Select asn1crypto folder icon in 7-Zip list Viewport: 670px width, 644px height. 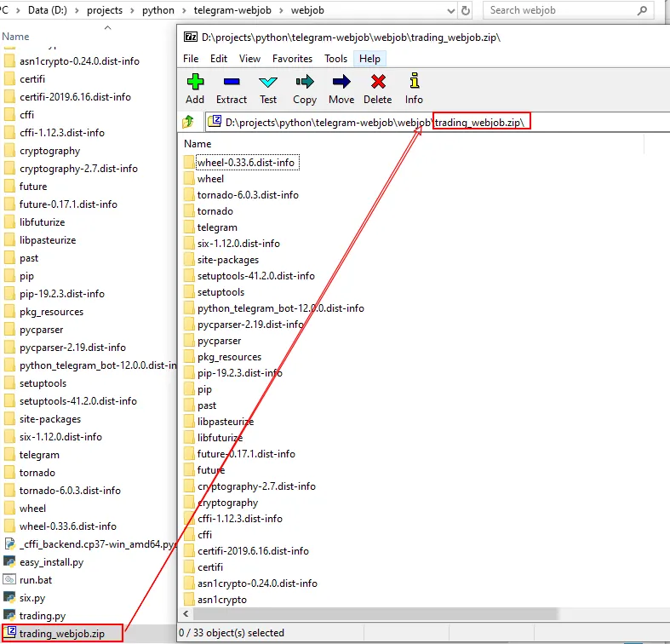pos(189,599)
